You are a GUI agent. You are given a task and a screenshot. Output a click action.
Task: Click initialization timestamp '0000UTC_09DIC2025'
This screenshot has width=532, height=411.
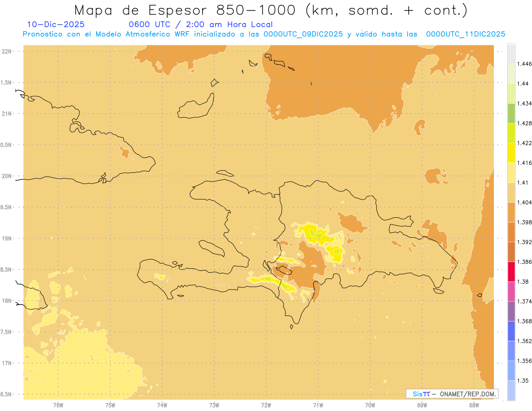tap(303, 34)
